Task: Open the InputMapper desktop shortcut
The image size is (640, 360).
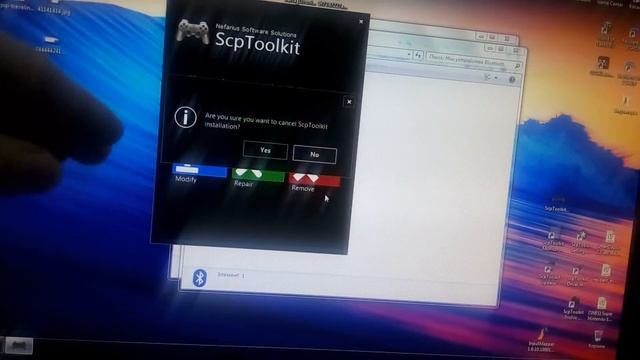Action: click(541, 340)
